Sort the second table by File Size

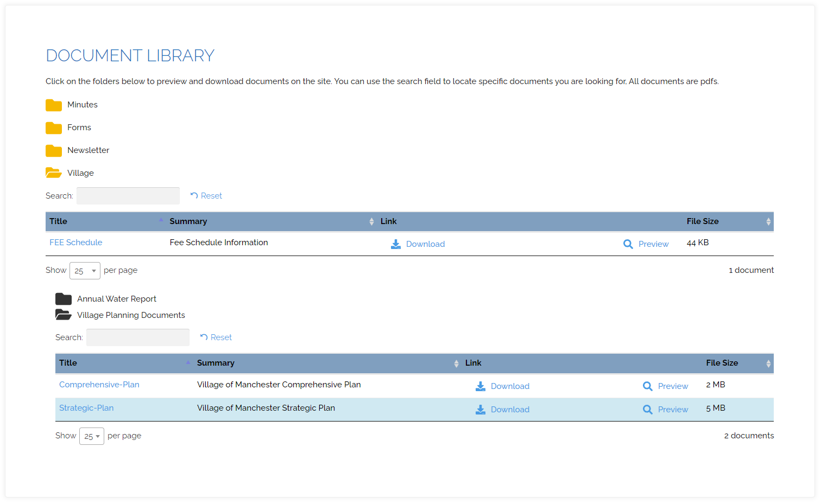tap(768, 363)
